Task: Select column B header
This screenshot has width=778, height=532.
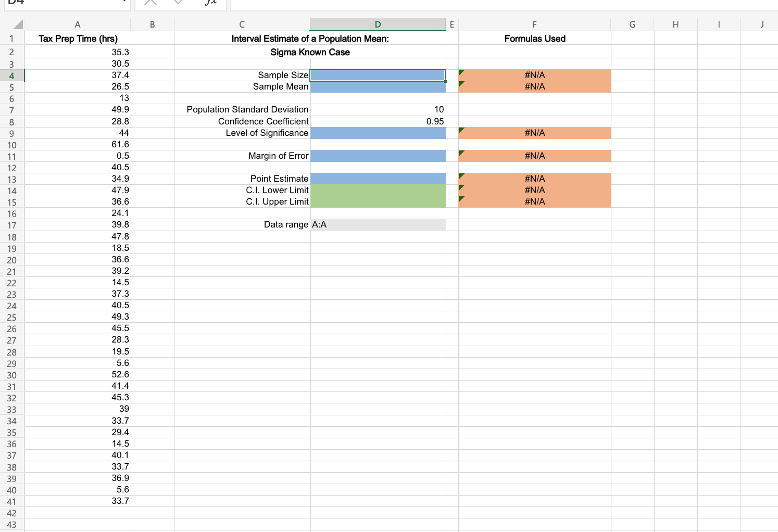Action: pos(152,24)
